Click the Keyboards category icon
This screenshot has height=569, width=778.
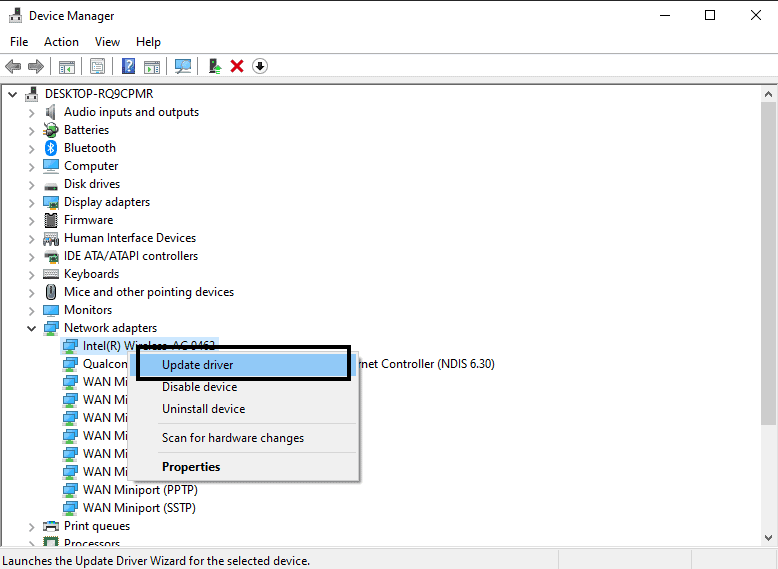click(51, 274)
